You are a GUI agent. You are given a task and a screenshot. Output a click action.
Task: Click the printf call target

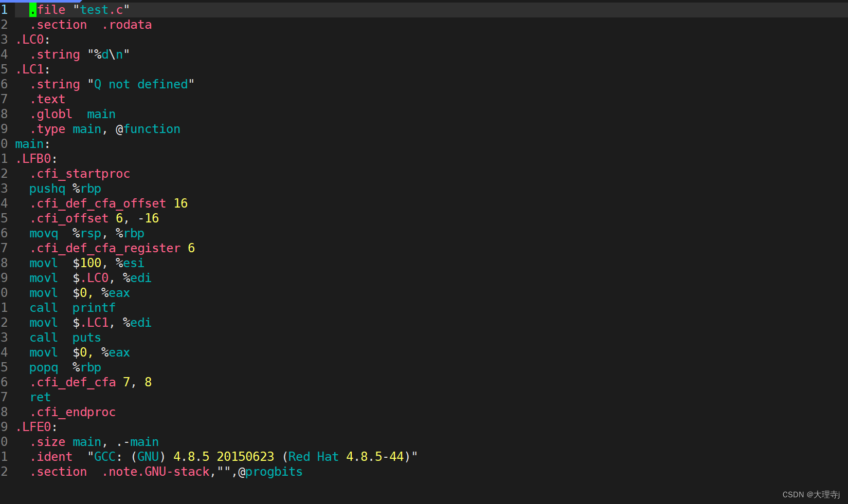[x=94, y=308]
